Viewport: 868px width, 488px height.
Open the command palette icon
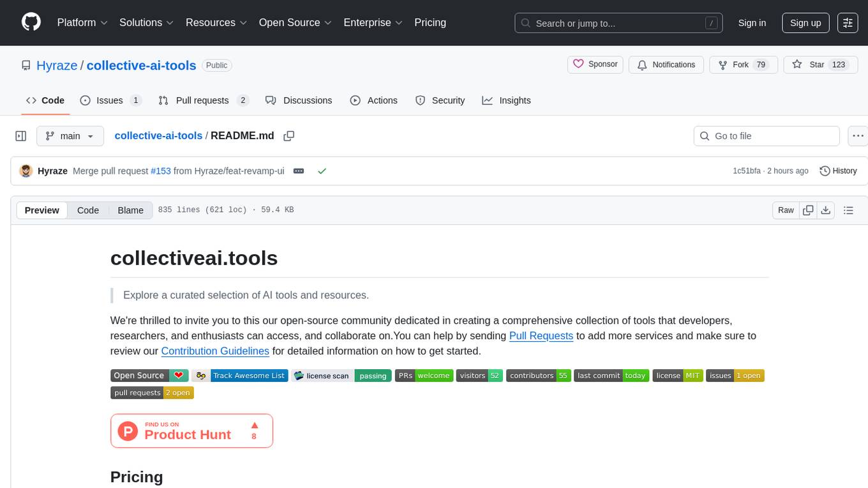pyautogui.click(x=848, y=22)
